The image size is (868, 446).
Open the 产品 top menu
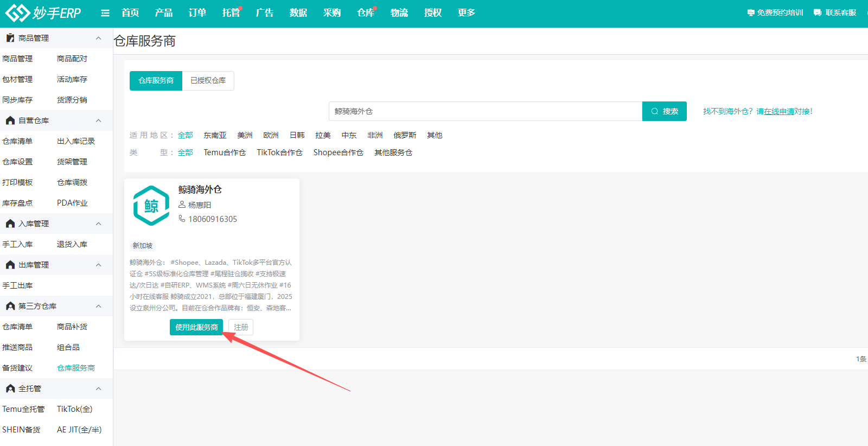(x=164, y=13)
